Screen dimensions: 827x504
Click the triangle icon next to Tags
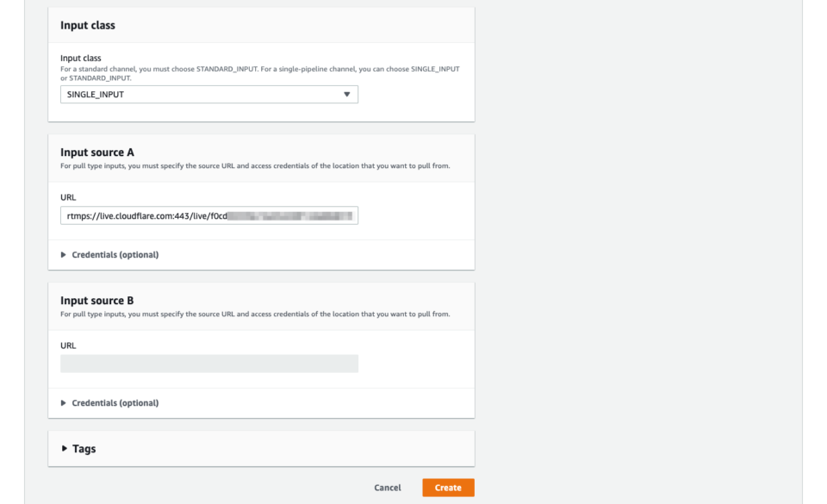64,448
